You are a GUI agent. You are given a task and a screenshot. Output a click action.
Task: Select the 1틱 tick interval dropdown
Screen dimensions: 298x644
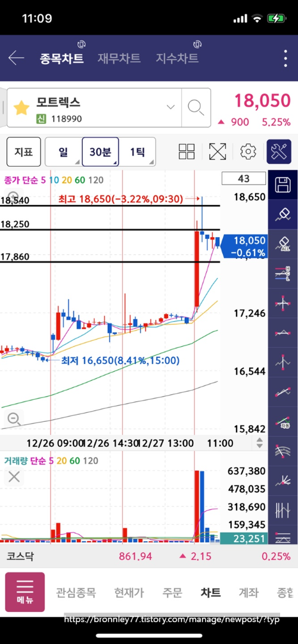coord(137,151)
